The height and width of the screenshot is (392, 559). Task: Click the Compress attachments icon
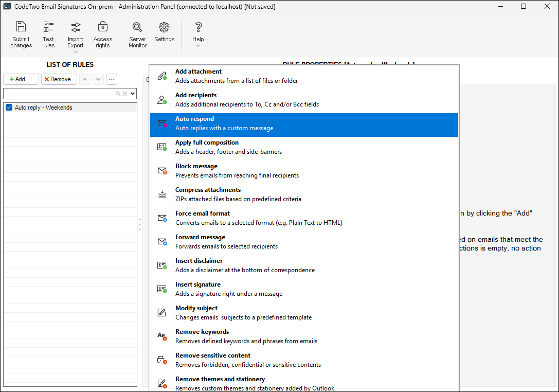tap(162, 194)
